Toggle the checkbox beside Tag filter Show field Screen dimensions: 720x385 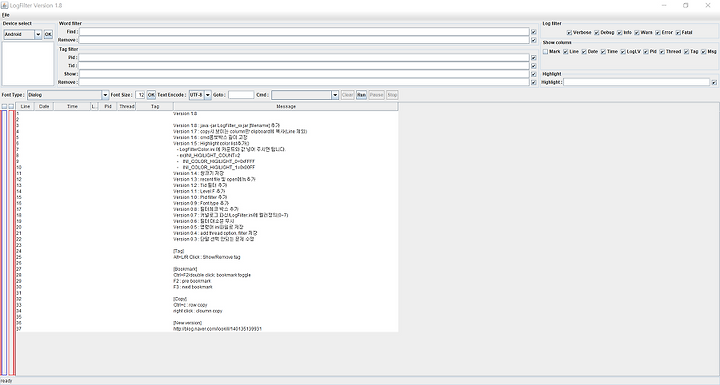pos(534,74)
